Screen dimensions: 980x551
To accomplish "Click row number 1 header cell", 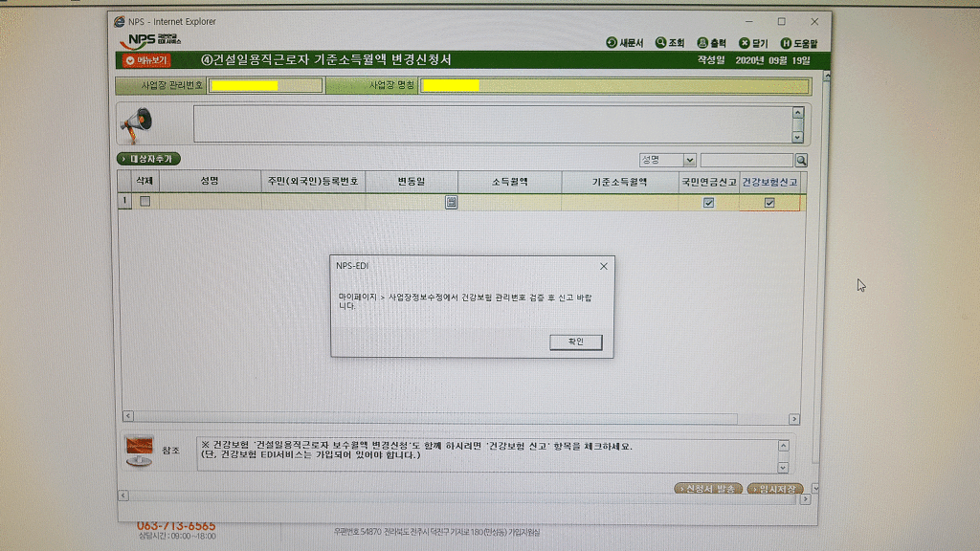I will coord(124,201).
